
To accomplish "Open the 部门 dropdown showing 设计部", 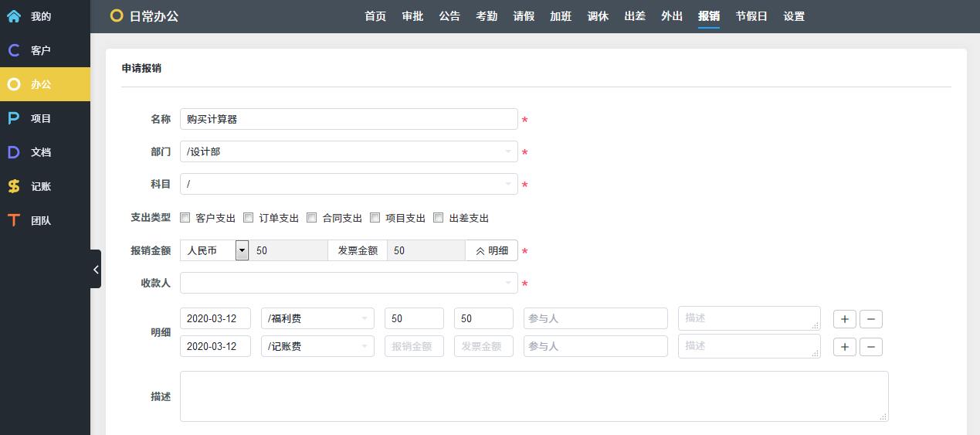I will pos(348,151).
